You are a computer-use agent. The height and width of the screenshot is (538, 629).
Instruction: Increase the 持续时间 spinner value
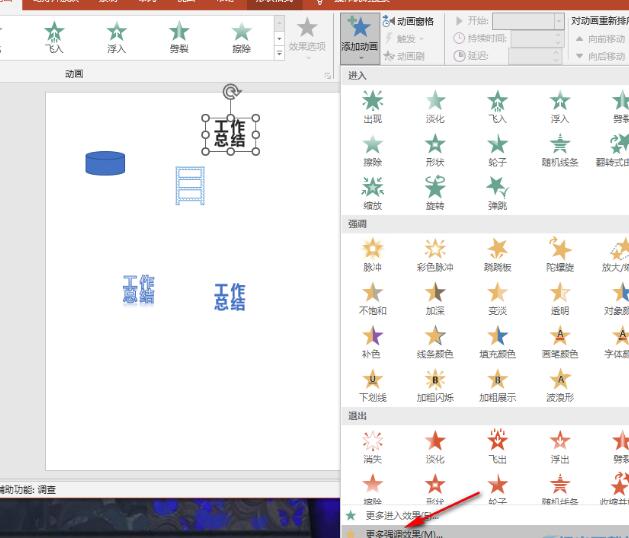coord(558,35)
